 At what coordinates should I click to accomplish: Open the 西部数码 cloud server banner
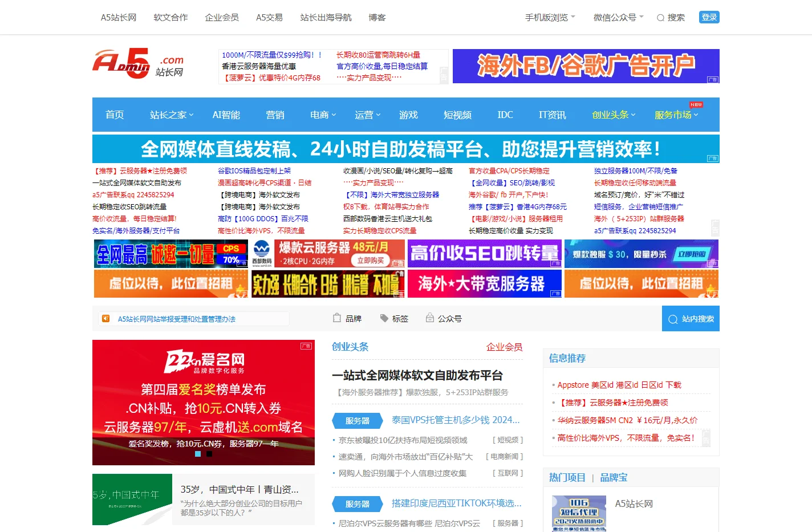pyautogui.click(x=328, y=253)
